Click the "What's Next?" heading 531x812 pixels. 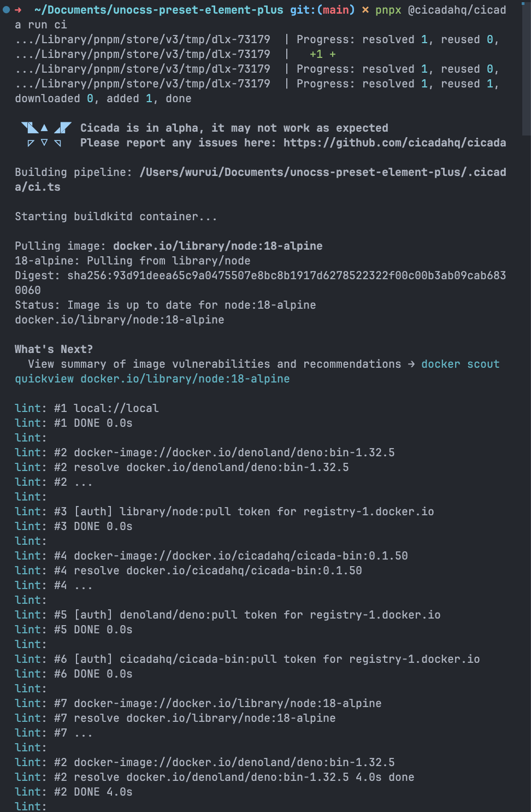[x=54, y=349]
